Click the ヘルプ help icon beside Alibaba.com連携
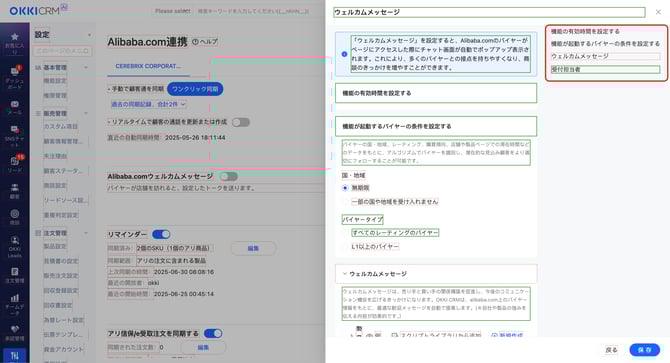Viewport: 670px width, 363px height. click(205, 41)
